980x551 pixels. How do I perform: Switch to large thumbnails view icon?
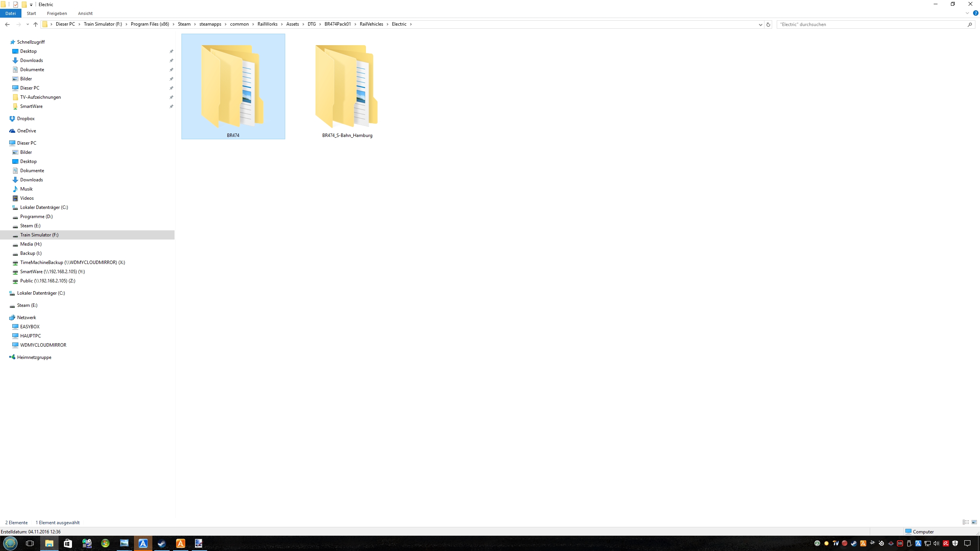point(974,522)
